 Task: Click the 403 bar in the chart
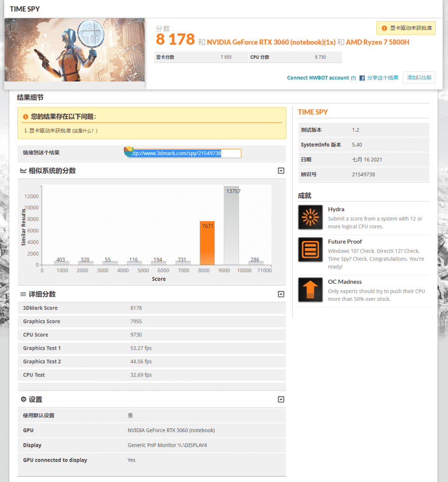click(62, 263)
